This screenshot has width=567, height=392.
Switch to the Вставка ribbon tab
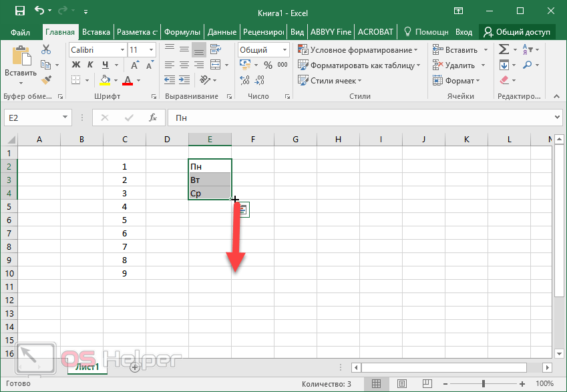coord(97,32)
